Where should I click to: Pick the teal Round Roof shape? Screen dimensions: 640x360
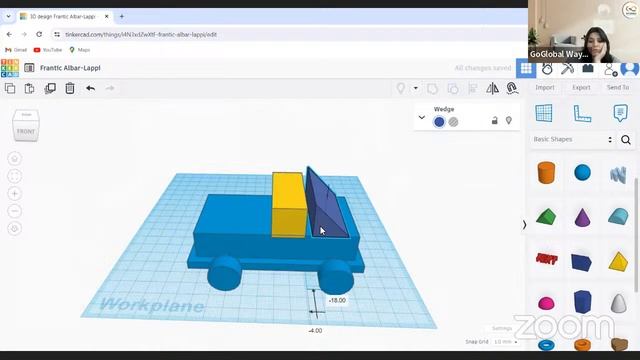pyautogui.click(x=618, y=216)
